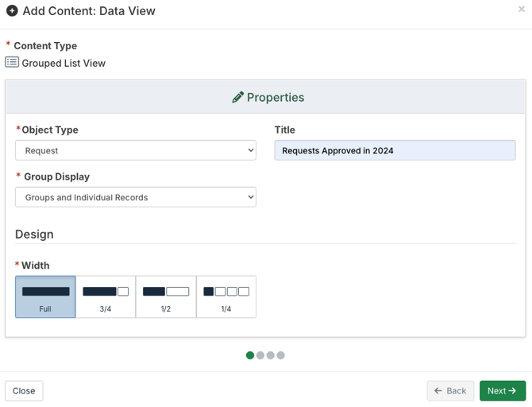Click the Close button at bottom left
532x407 pixels.
(24, 390)
